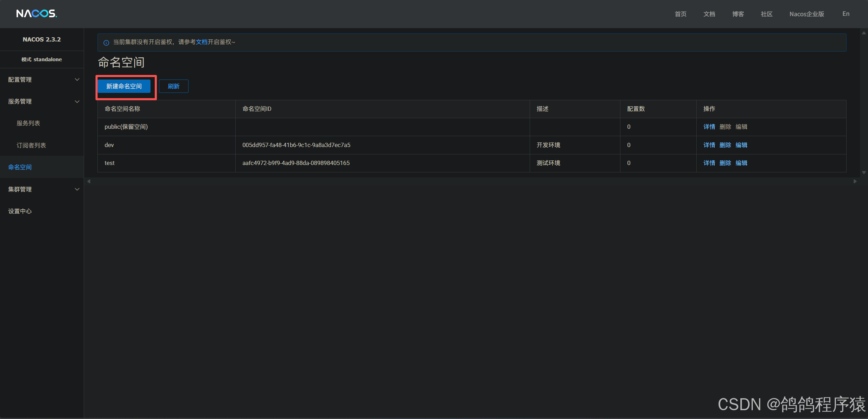868x419 pixels.
Task: Click the scroll-left arrow below the table
Action: (89, 181)
